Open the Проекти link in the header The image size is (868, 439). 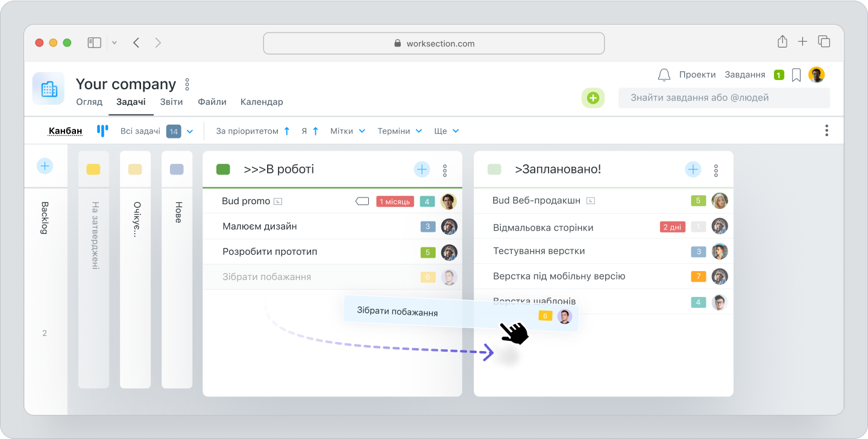coord(697,74)
